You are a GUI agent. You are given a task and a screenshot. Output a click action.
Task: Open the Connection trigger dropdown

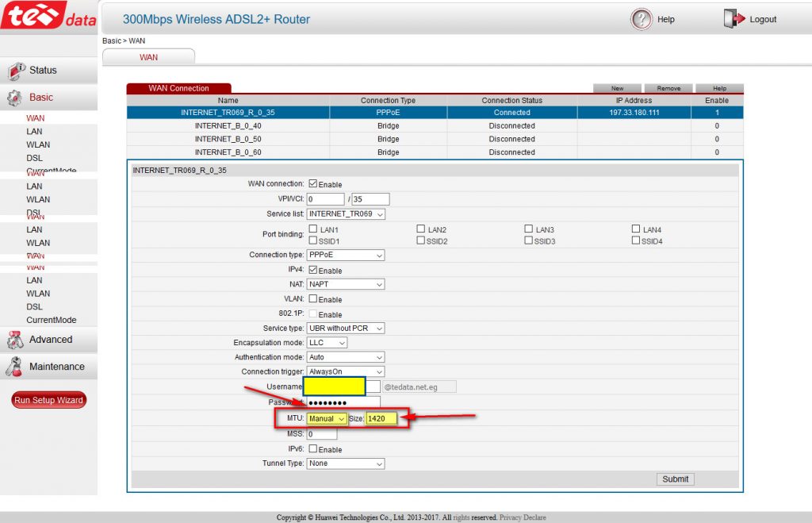point(346,371)
